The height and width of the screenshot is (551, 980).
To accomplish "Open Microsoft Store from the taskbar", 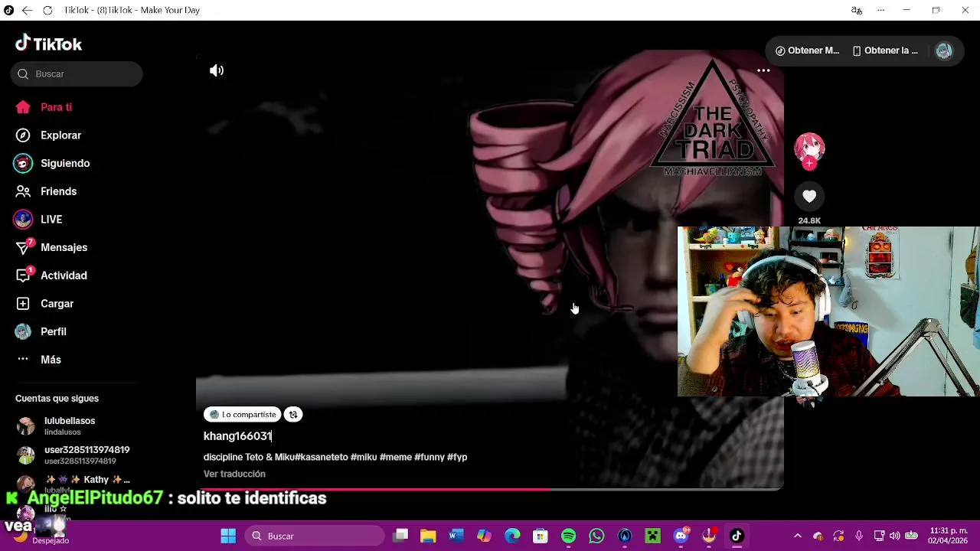I will (541, 536).
